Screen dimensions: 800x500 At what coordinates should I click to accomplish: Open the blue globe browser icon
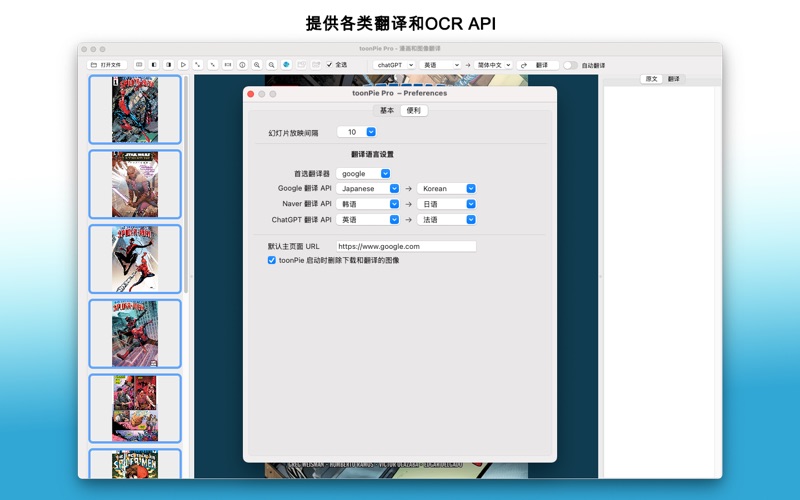click(287, 65)
